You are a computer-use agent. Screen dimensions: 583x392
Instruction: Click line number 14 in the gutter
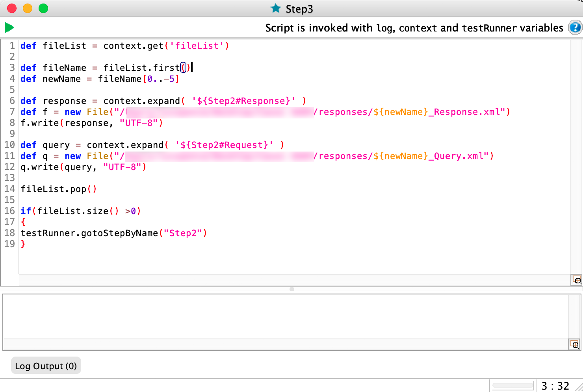click(x=10, y=189)
